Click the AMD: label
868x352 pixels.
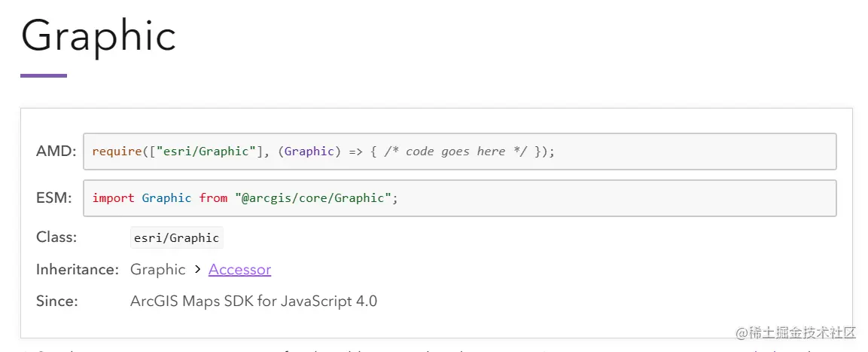[x=56, y=152]
